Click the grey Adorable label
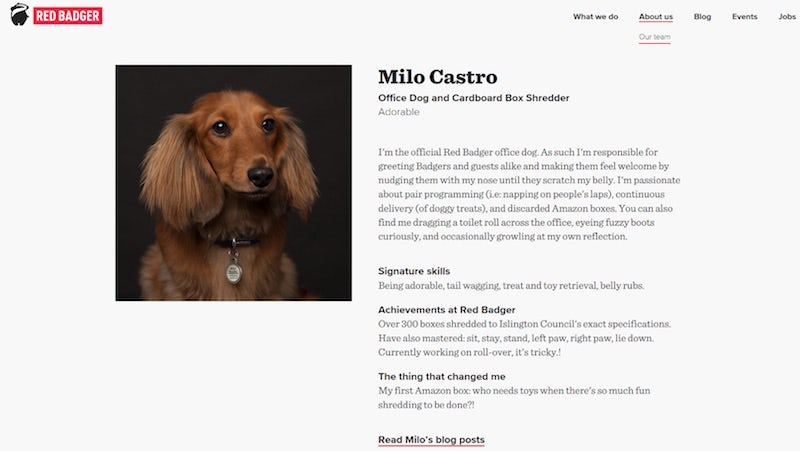 399,113
